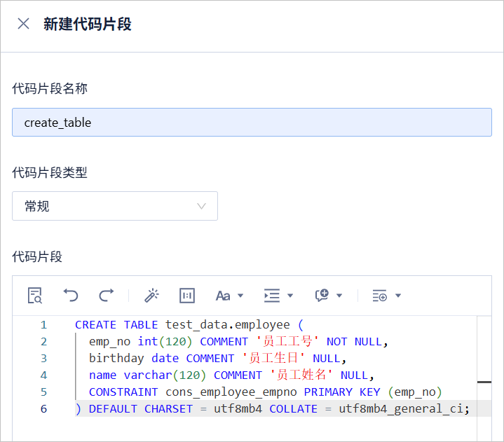Expand the snippet list dropdown arrow
This screenshot has height=442, width=504.
click(398, 296)
